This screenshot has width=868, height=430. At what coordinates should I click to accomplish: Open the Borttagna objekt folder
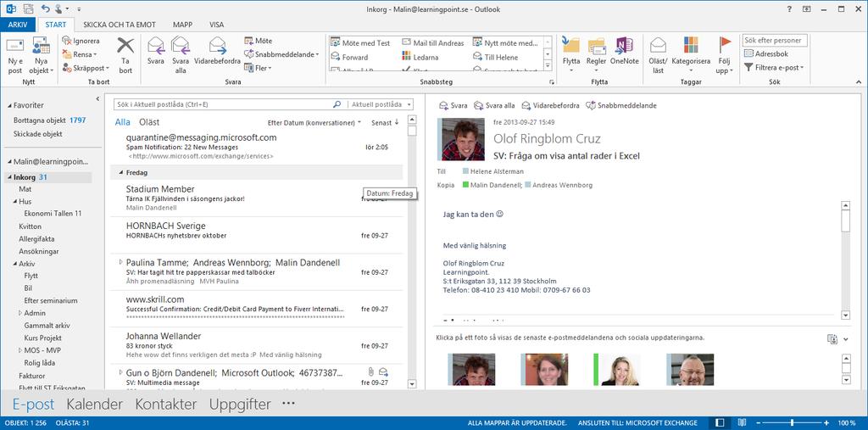click(49, 120)
